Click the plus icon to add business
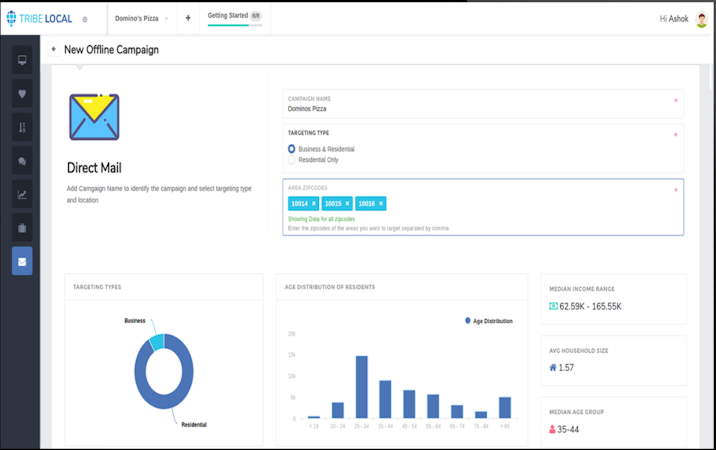This screenshot has height=450, width=716. point(188,18)
